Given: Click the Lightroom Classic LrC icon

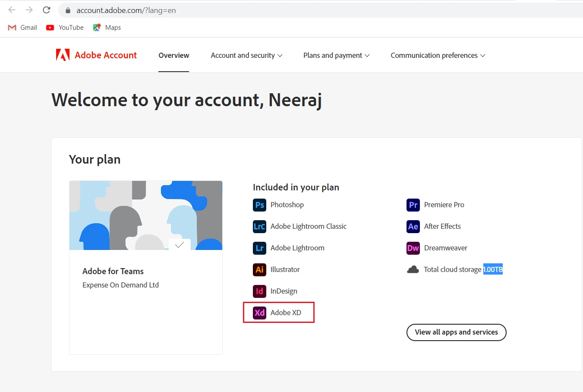Looking at the screenshot, I should (x=259, y=226).
